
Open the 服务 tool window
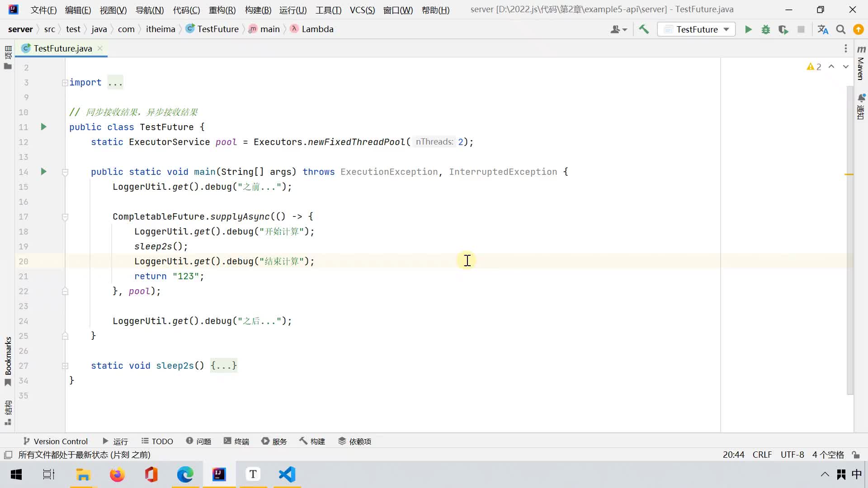click(x=274, y=441)
